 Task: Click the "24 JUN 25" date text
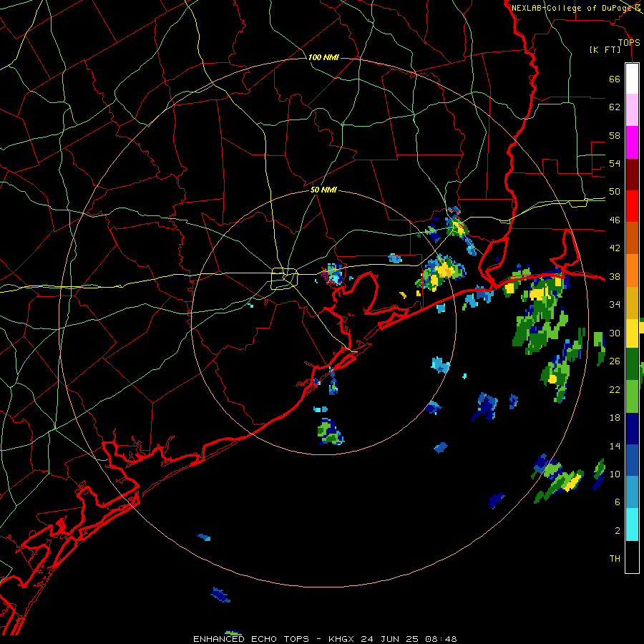click(x=391, y=639)
